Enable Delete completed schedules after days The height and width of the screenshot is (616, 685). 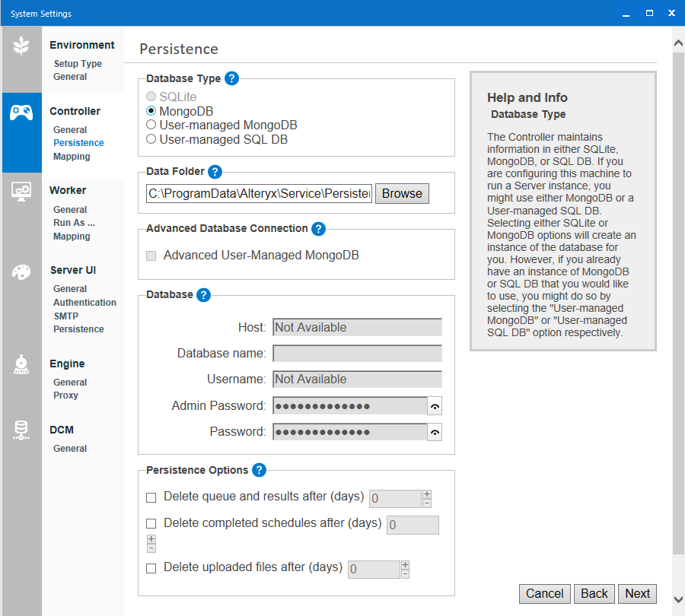coord(151,523)
